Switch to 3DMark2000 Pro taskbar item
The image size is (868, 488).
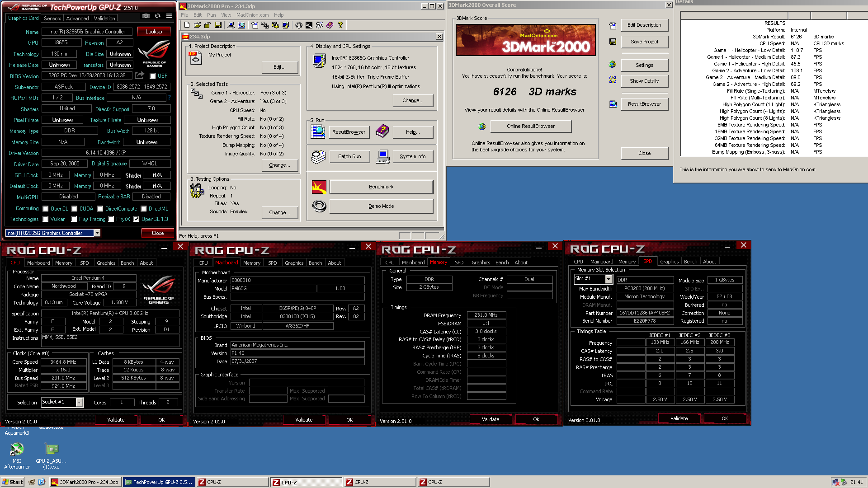[85, 482]
